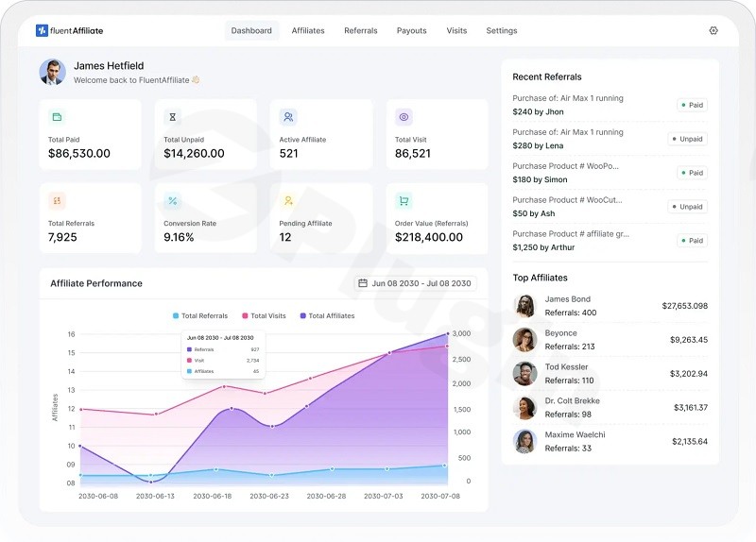The width and height of the screenshot is (756, 542).
Task: Click Paid badge on $180 by Simon
Action: (692, 173)
